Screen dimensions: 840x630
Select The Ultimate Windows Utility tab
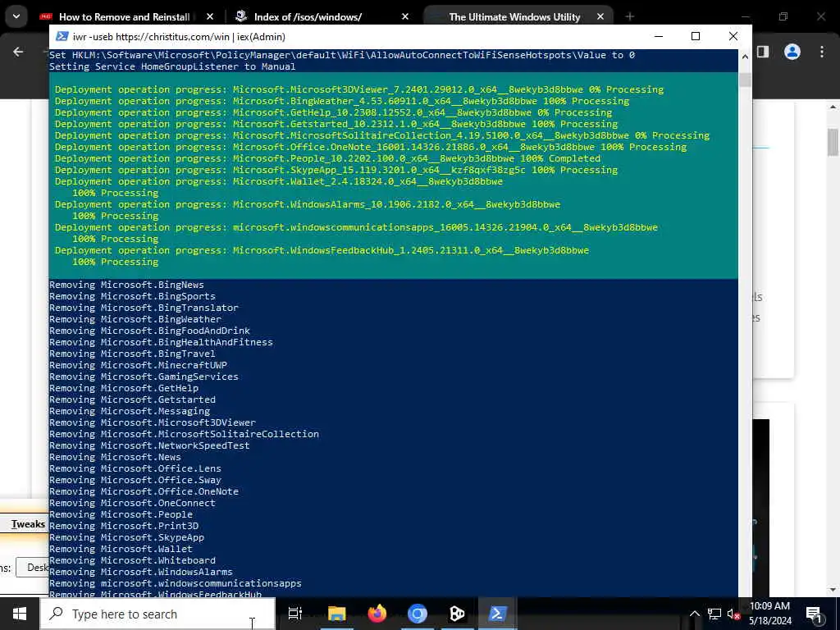coord(514,17)
